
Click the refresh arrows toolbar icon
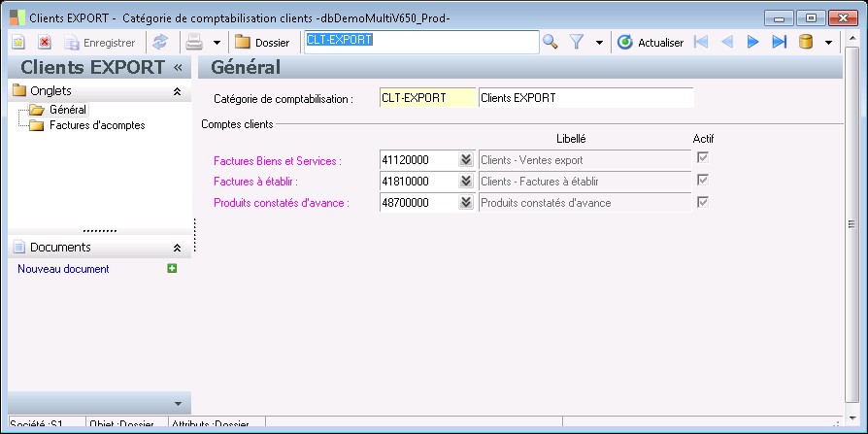coord(160,42)
